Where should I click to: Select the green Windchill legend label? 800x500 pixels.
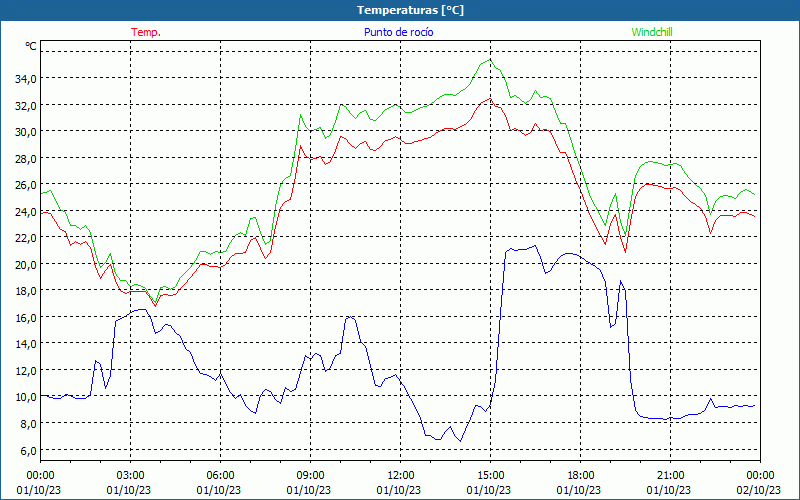(x=652, y=32)
